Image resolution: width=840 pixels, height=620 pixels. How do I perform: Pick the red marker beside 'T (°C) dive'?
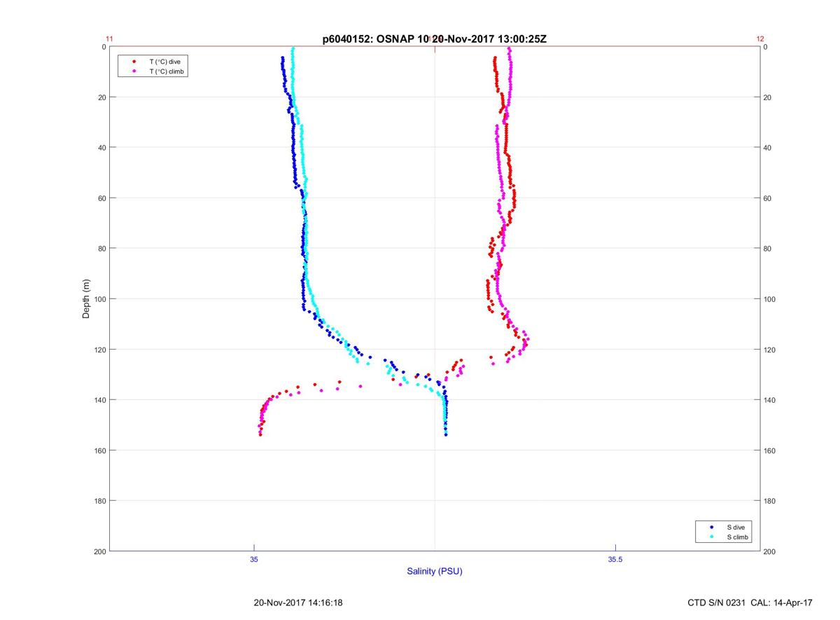(x=134, y=62)
